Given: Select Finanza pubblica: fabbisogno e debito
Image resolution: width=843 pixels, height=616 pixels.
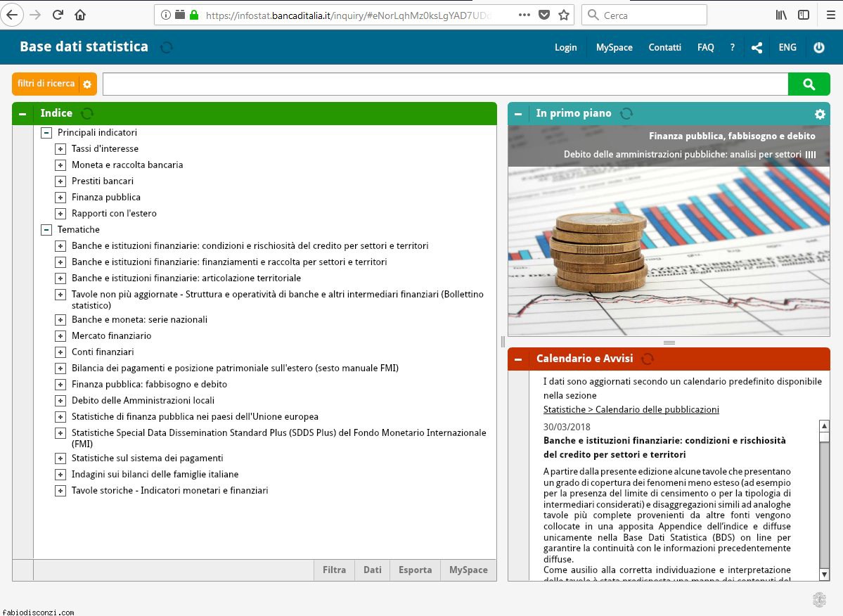Looking at the screenshot, I should click(x=150, y=385).
